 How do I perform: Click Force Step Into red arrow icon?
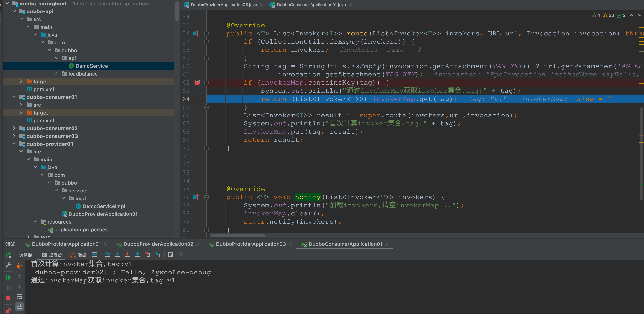tap(127, 255)
